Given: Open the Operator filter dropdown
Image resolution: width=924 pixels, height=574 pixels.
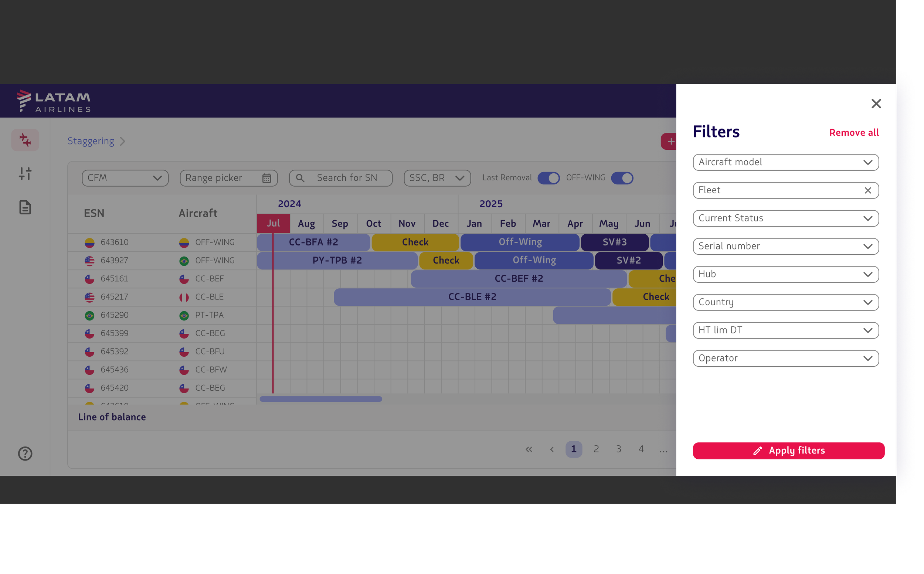Looking at the screenshot, I should pyautogui.click(x=785, y=359).
